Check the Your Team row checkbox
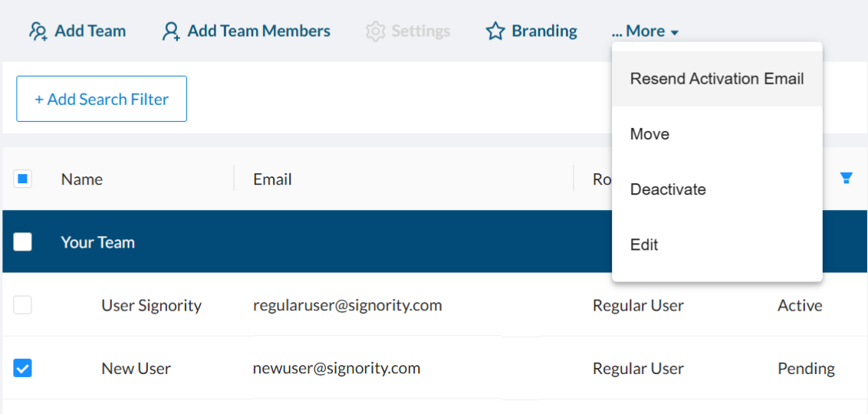This screenshot has height=414, width=868. coord(23,242)
